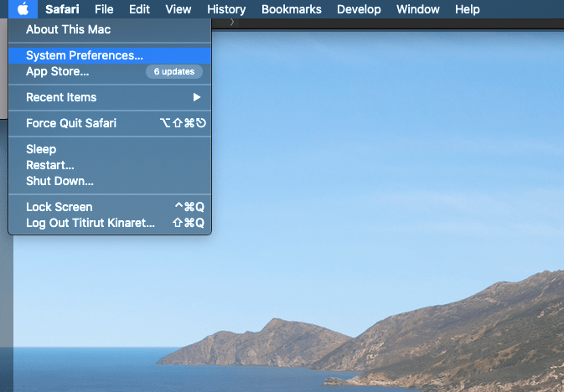This screenshot has height=392, width=564.
Task: Put the Mac to Sleep
Action: coord(41,149)
